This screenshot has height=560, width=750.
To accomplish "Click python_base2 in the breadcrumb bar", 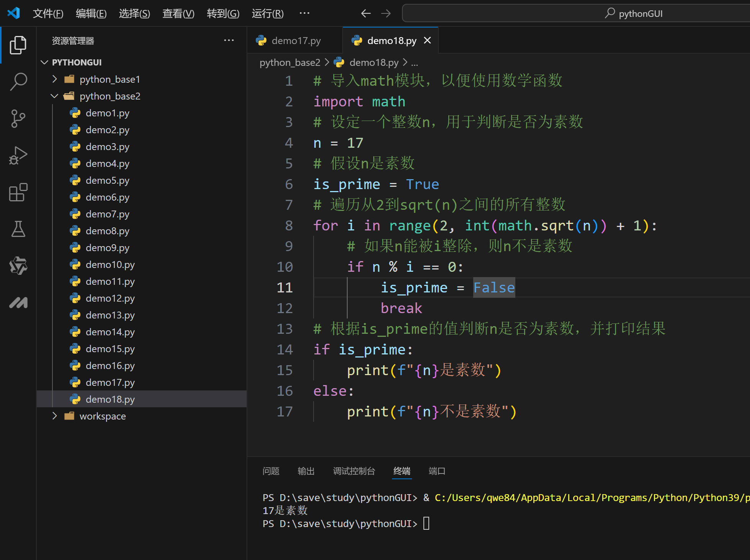I will (x=290, y=62).
